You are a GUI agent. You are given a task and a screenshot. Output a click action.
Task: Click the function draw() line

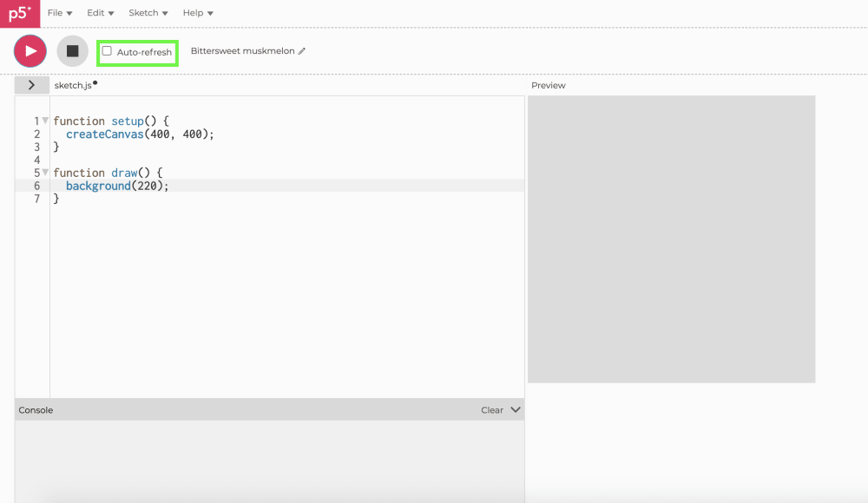pyautogui.click(x=108, y=173)
